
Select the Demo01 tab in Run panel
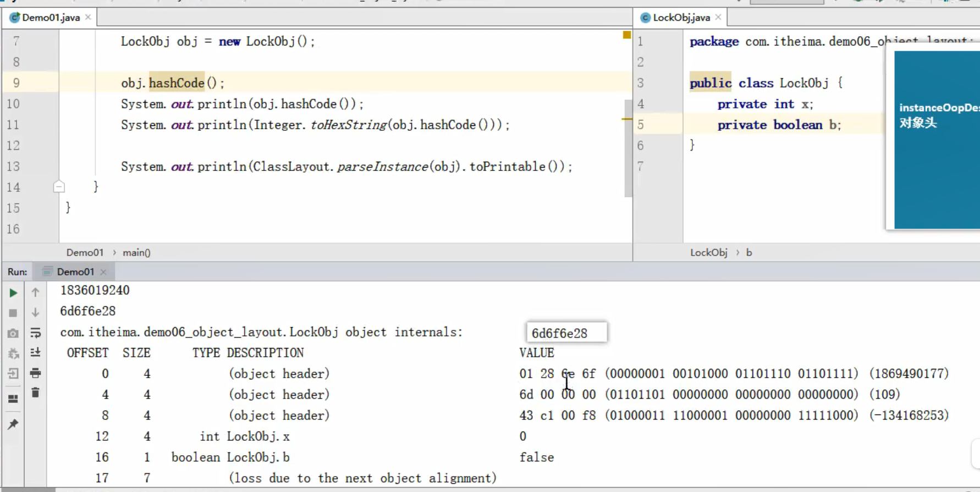(x=75, y=272)
